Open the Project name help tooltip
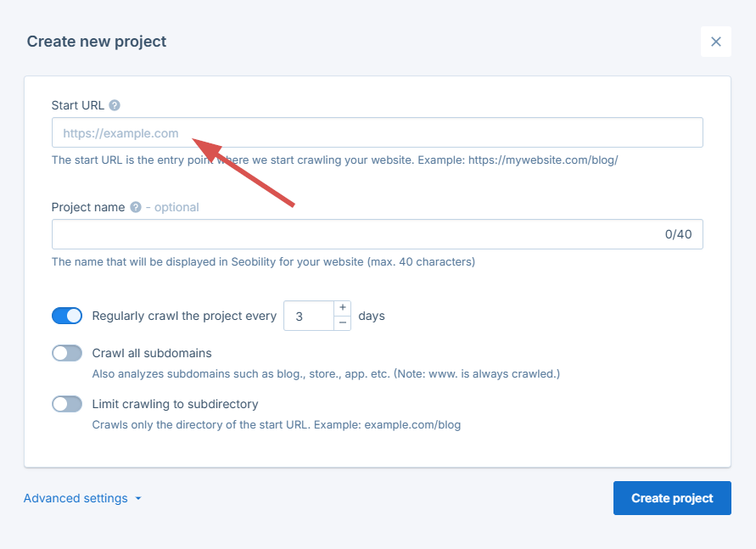This screenshot has height=549, width=756. pos(134,206)
